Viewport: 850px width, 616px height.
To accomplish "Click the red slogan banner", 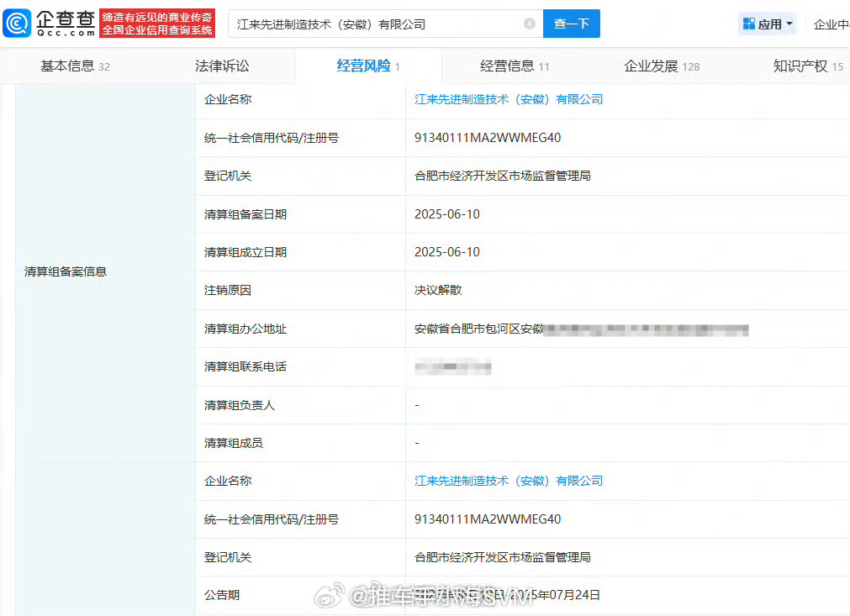I will [157, 24].
